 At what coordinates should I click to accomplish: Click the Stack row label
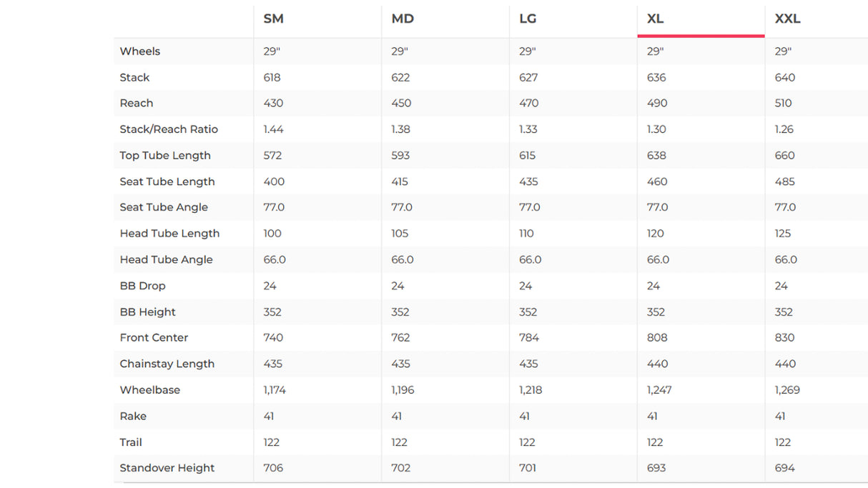click(134, 77)
